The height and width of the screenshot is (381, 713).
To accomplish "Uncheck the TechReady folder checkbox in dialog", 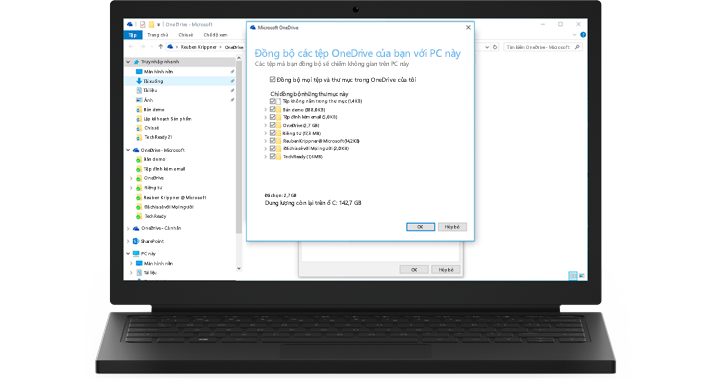I will pyautogui.click(x=272, y=156).
